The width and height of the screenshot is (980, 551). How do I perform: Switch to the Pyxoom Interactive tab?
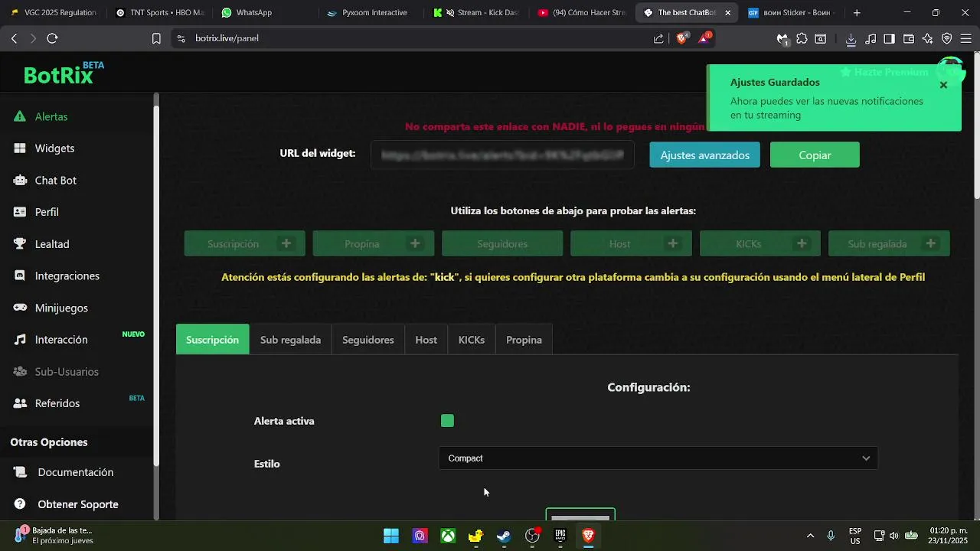(x=371, y=12)
